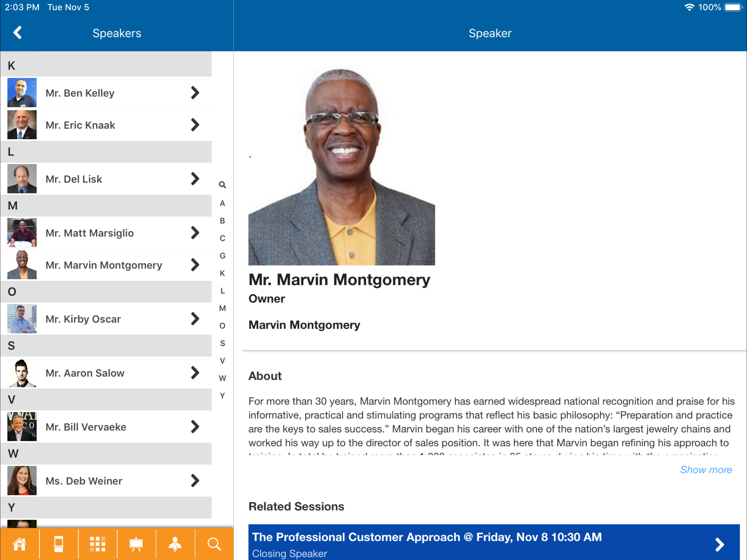This screenshot has height=560, width=747.
Task: Tap the magnifier atop the alphabet index
Action: click(x=222, y=185)
